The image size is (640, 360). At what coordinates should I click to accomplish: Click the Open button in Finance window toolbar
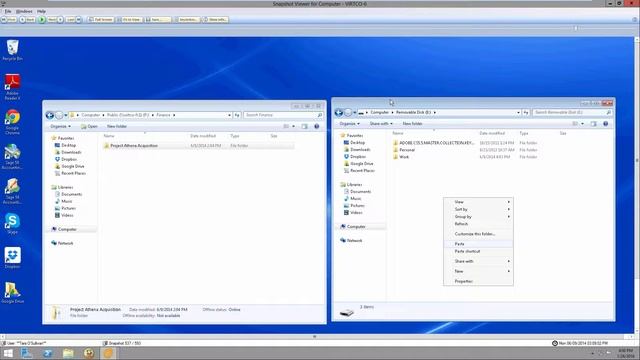click(89, 127)
